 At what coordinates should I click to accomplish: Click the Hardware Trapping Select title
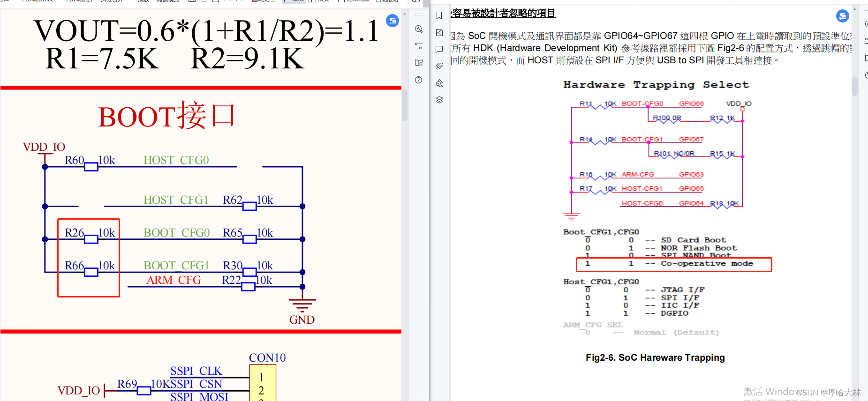(x=656, y=85)
